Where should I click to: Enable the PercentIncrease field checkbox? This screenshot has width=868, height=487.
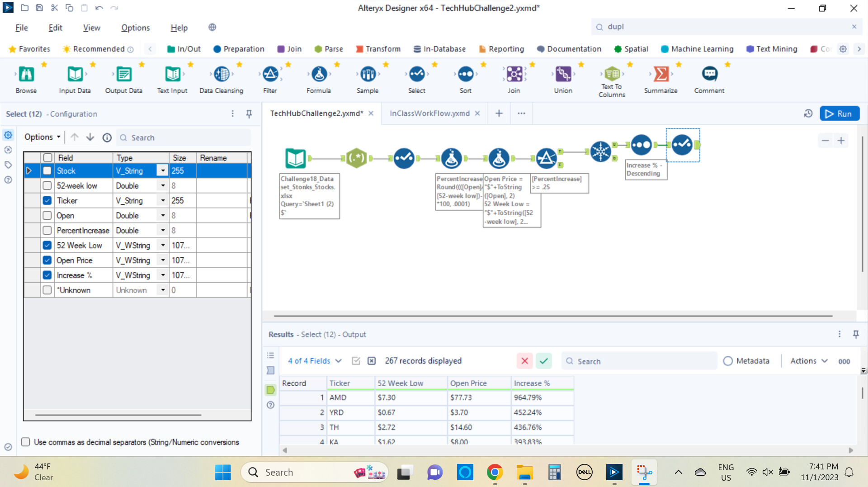point(47,231)
